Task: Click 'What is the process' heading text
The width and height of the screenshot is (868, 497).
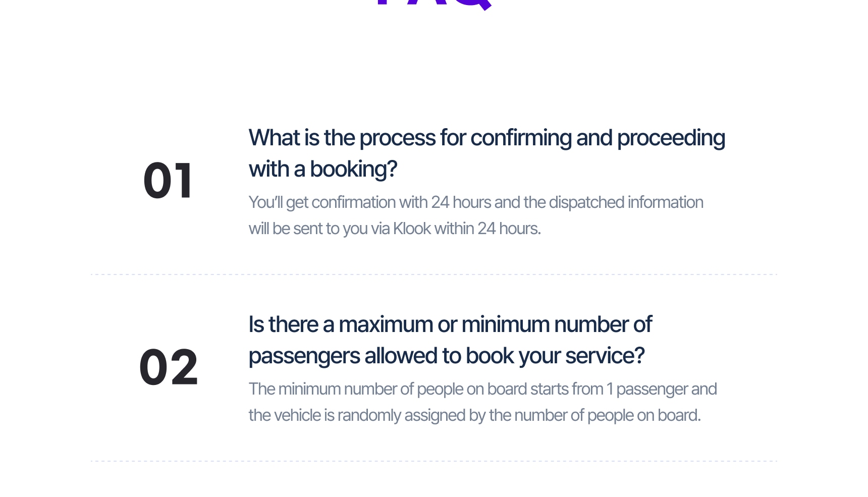Action: tap(342, 138)
